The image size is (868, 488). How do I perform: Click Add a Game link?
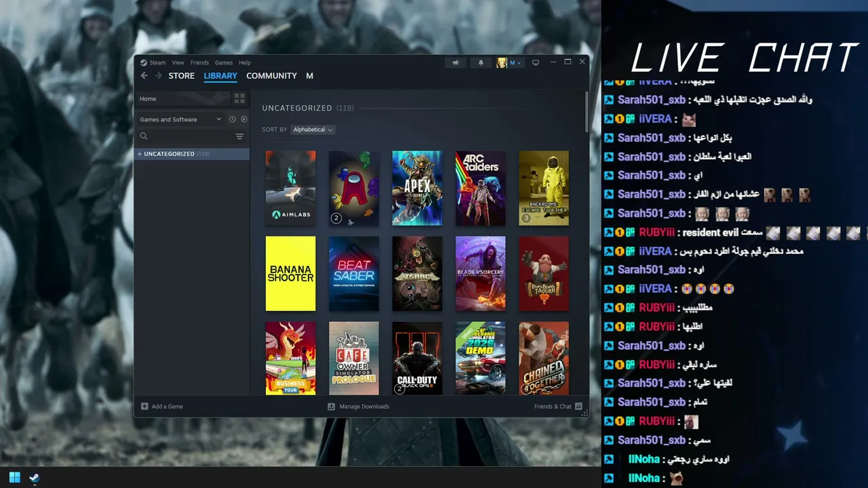click(x=167, y=407)
